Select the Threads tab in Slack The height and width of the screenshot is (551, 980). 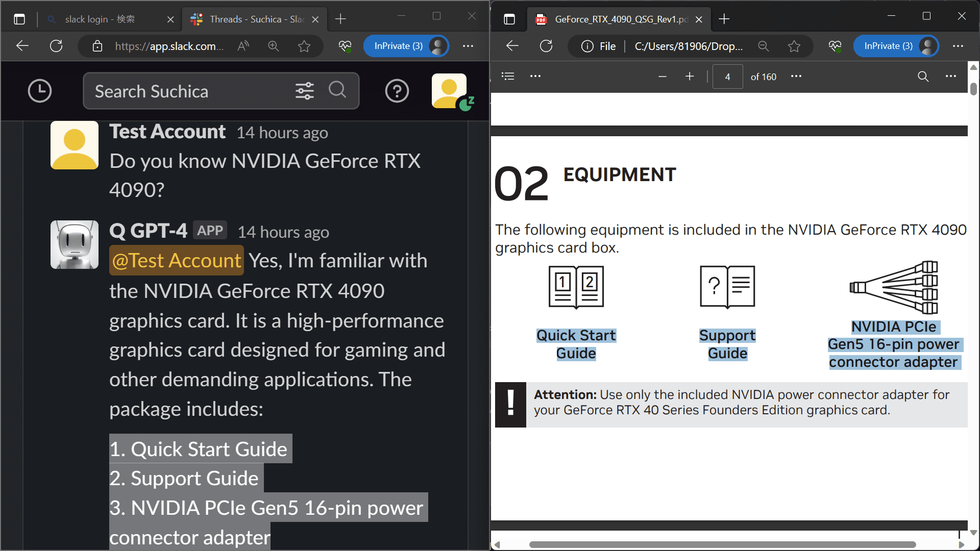point(256,18)
